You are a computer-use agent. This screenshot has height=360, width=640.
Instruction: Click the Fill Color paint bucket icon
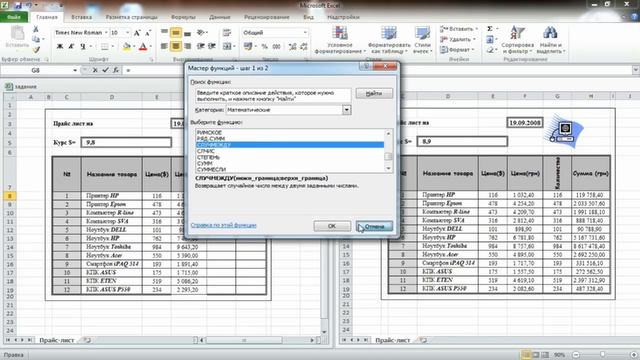click(x=127, y=47)
